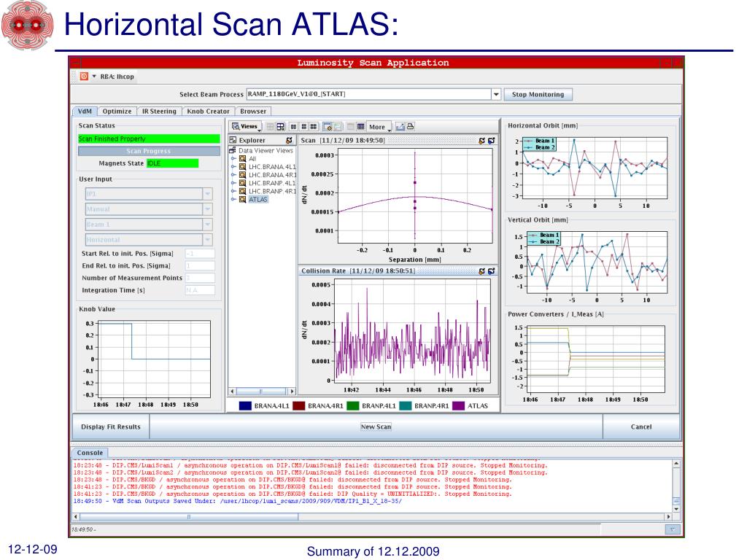
Task: Click the New Scan button
Action: [x=376, y=427]
